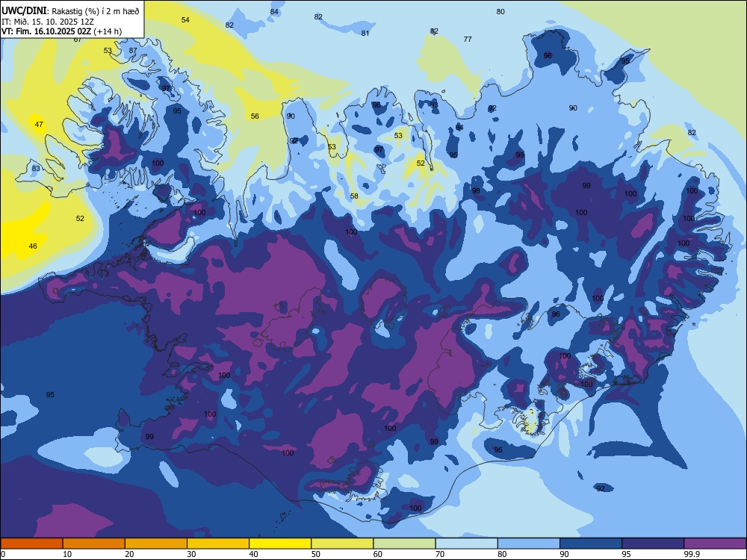Click the '(+14 h)' forecast offset text
The height and width of the screenshot is (560, 747).
(x=108, y=31)
